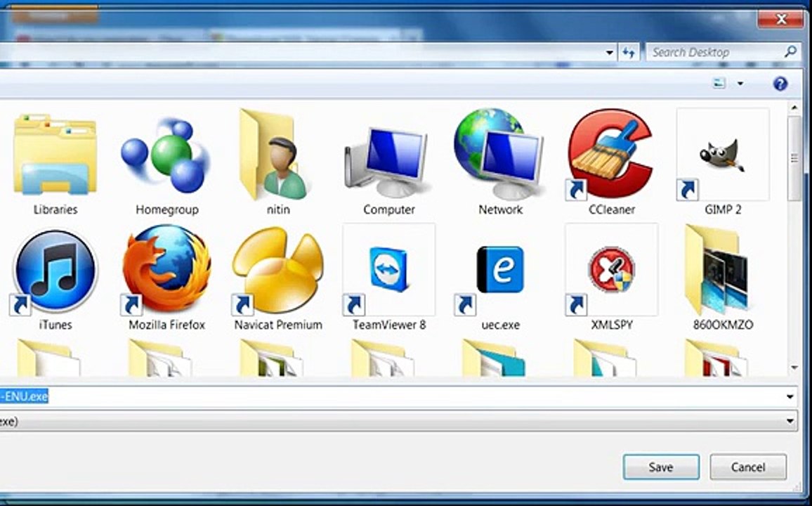
Task: Click the search magnifier icon
Action: [x=790, y=52]
